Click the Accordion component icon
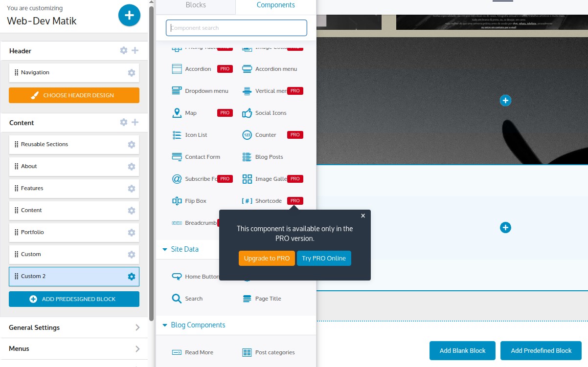 177,69
